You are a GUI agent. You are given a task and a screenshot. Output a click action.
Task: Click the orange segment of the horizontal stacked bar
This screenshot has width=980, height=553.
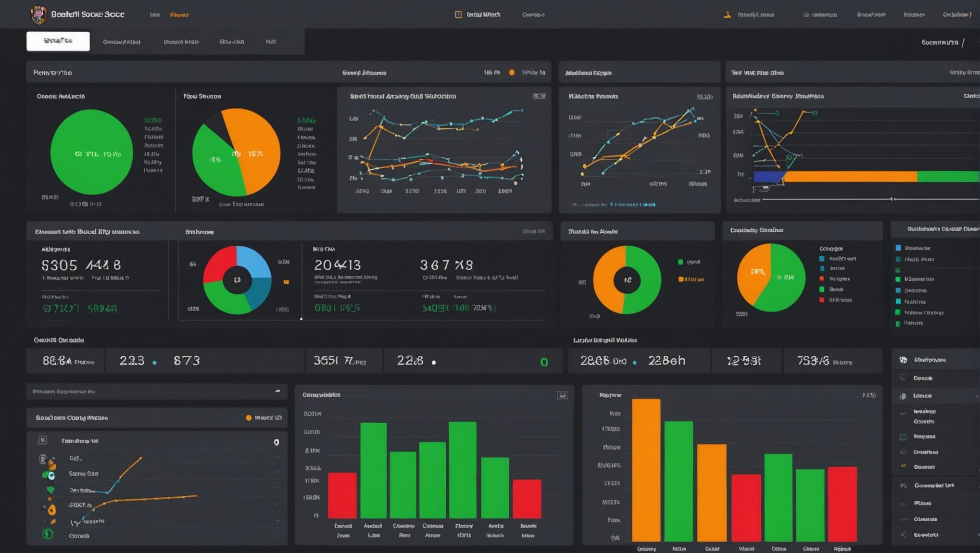850,177
